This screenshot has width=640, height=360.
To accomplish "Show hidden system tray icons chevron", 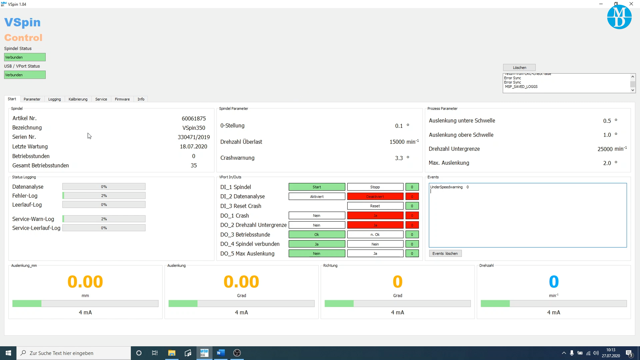I will 564,353.
